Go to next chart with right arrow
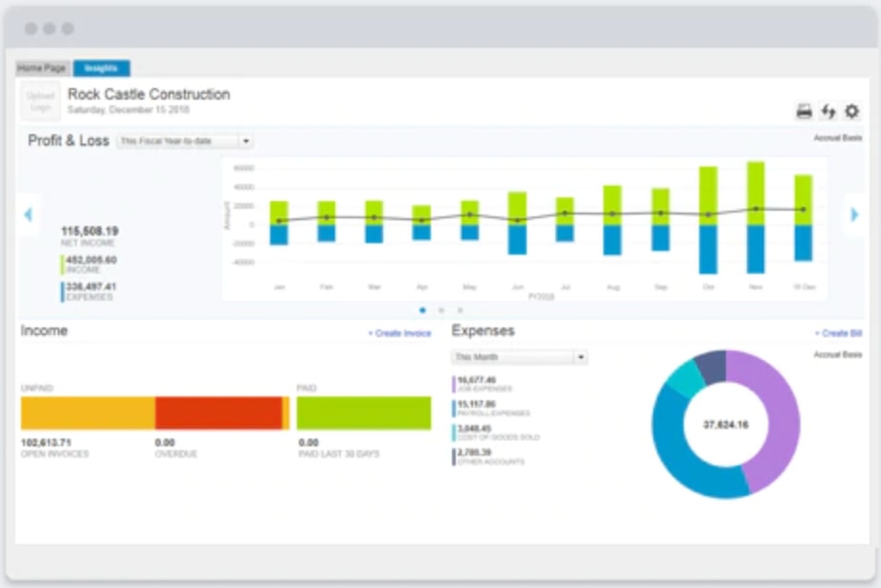 [x=854, y=215]
